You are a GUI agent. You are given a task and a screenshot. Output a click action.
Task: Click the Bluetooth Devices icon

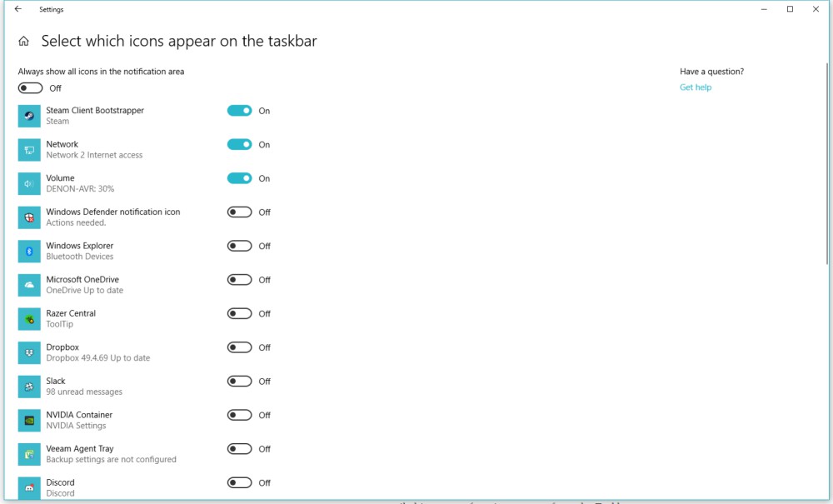pos(29,252)
